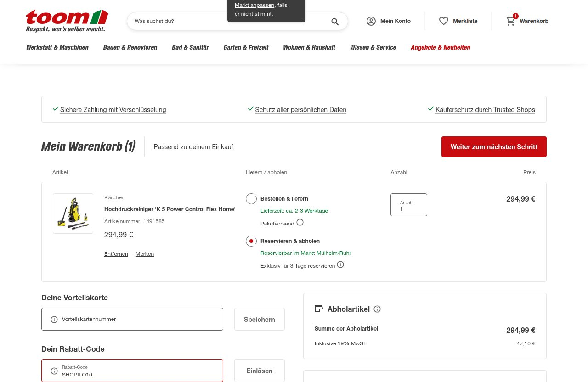Viewport: 588px width, 382px height.
Task: Click Schutz aller persönlichen Daten link
Action: (x=301, y=110)
